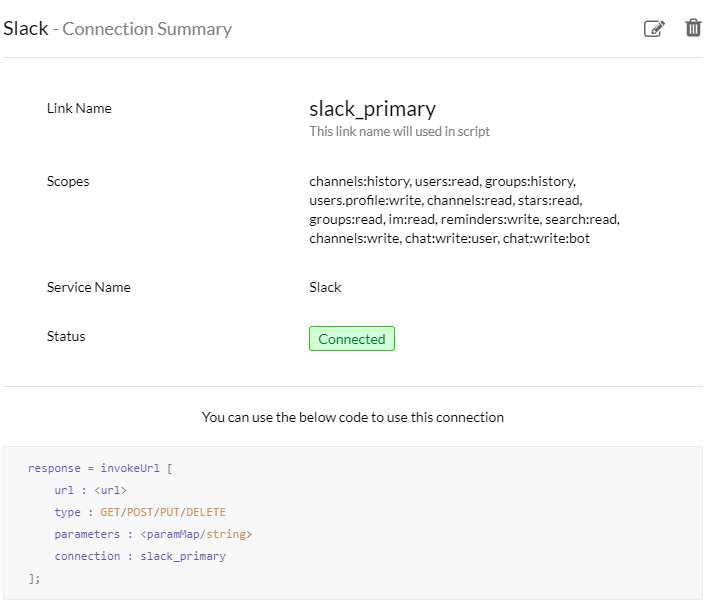Screen dimensions: 708x605
Task: Click the 'connection : slack_primary' code line
Action: coord(140,556)
